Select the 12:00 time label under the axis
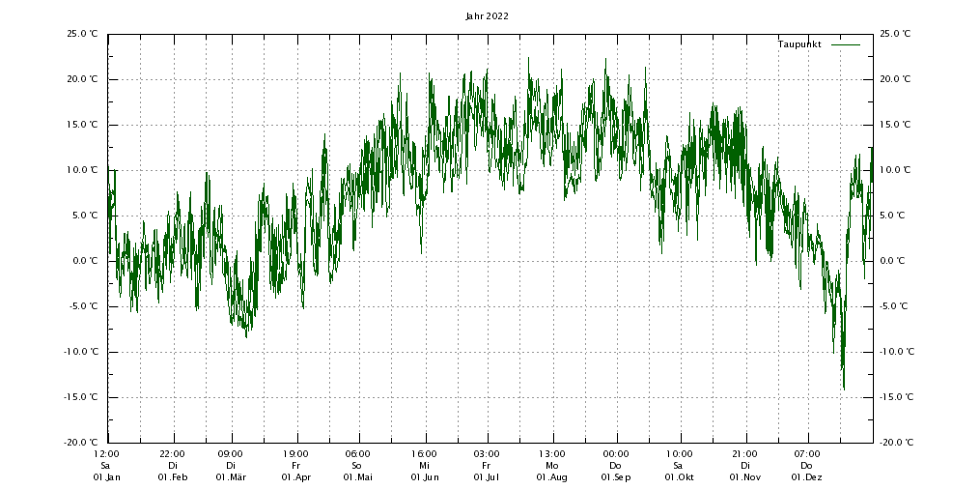The width and height of the screenshot is (980, 490). click(106, 453)
